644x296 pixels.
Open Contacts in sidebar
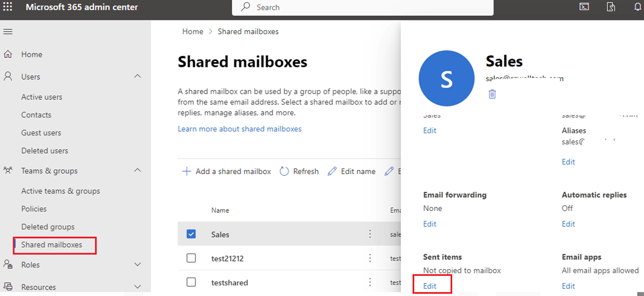coord(36,114)
